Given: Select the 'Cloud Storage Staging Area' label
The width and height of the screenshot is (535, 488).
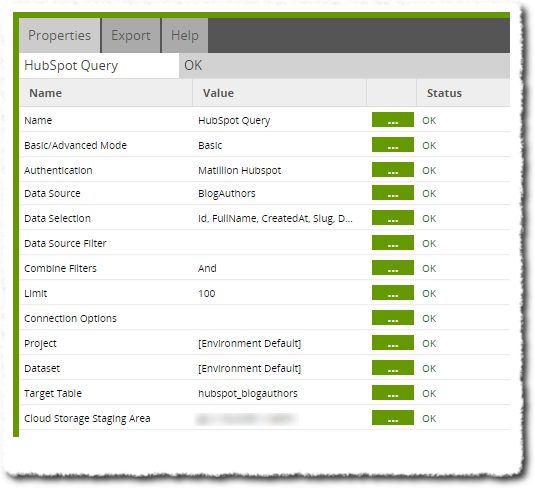Looking at the screenshot, I should [x=87, y=418].
